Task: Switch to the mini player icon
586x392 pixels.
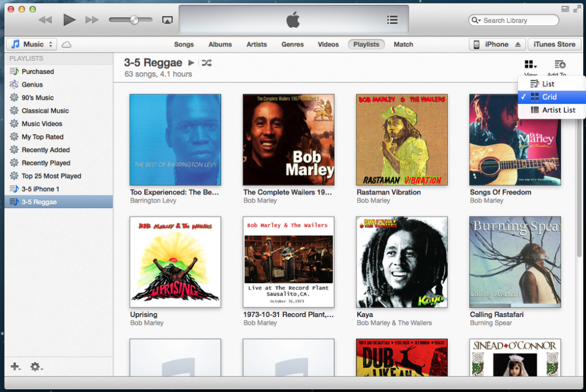Action: tap(565, 9)
